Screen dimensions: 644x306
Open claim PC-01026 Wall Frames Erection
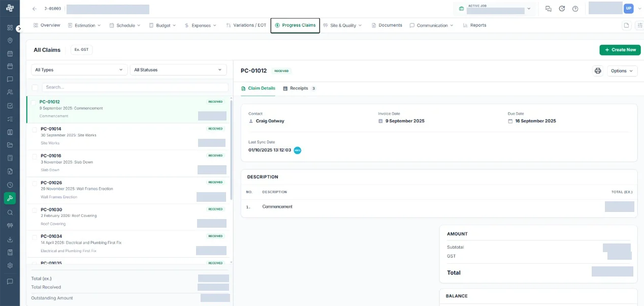tap(128, 191)
